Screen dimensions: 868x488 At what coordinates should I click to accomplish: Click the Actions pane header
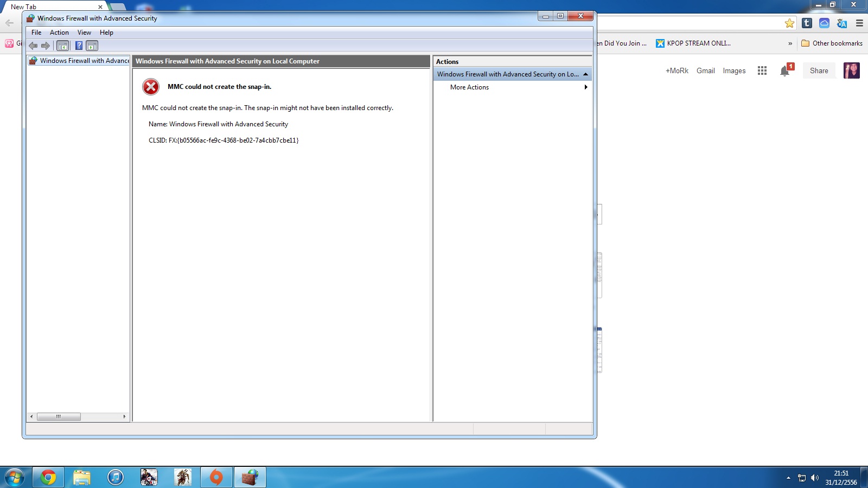tap(513, 62)
